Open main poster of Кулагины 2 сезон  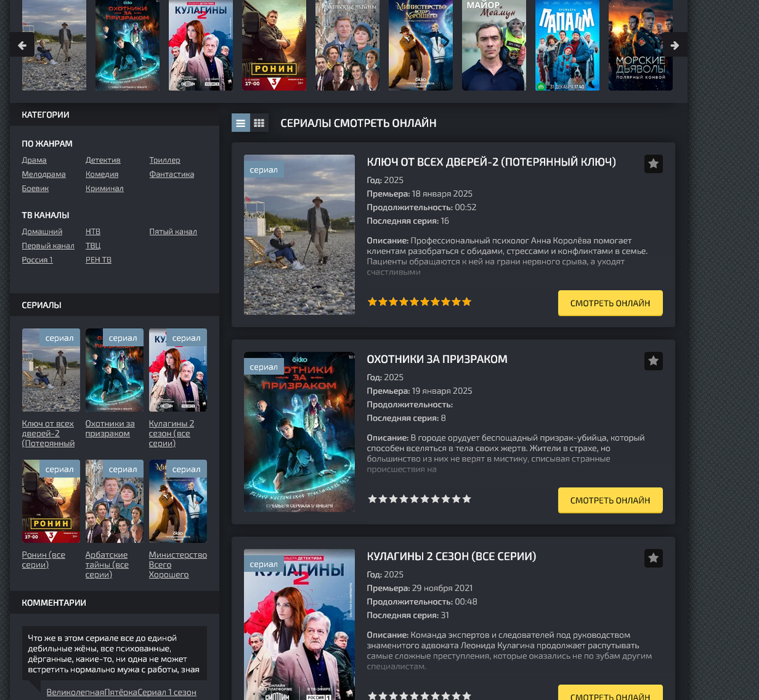pos(299,625)
